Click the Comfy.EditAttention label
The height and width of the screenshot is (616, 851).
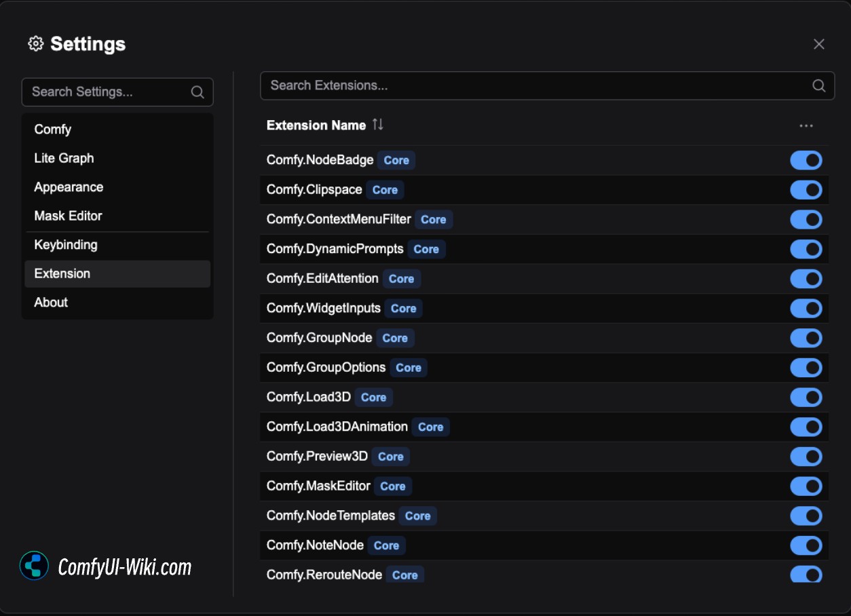(322, 278)
